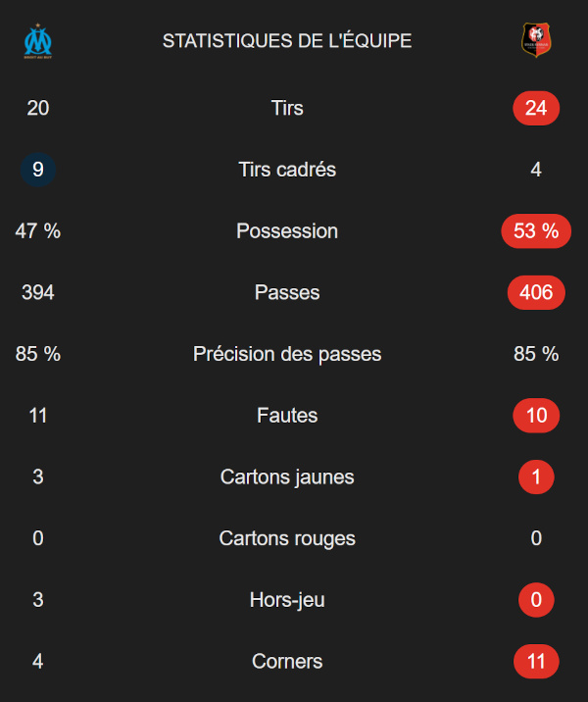This screenshot has width=588, height=702.
Task: Click the Cartons jaunes label
Action: point(287,477)
